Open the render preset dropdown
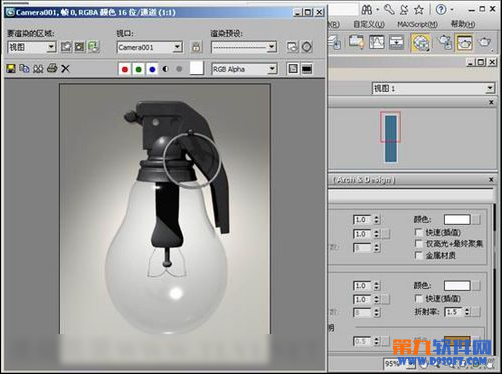This screenshot has width=503, height=374. point(272,47)
